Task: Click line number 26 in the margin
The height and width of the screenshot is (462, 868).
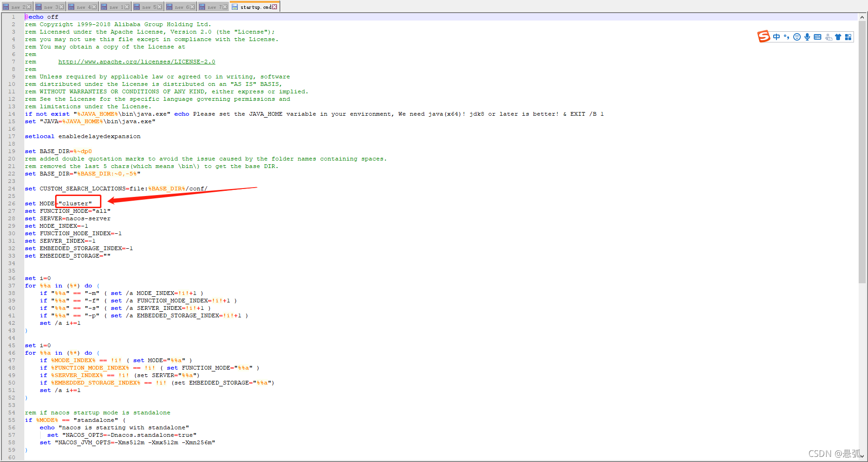Action: [x=12, y=203]
